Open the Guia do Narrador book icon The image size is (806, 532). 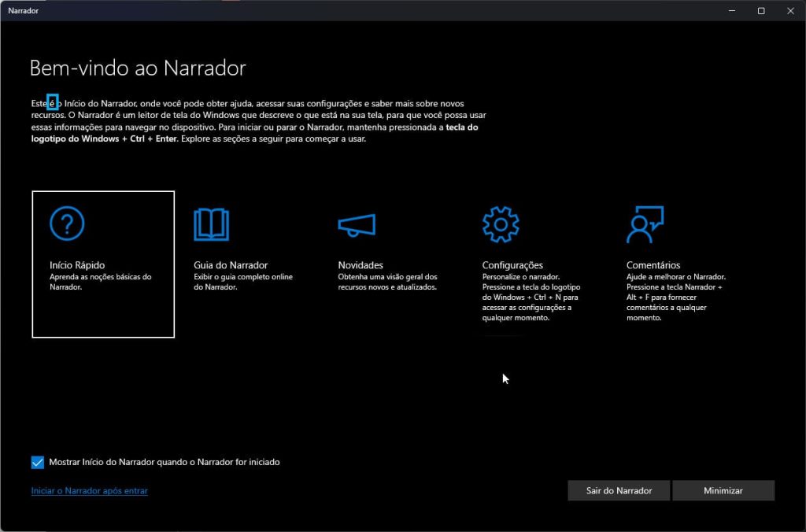pyautogui.click(x=211, y=224)
